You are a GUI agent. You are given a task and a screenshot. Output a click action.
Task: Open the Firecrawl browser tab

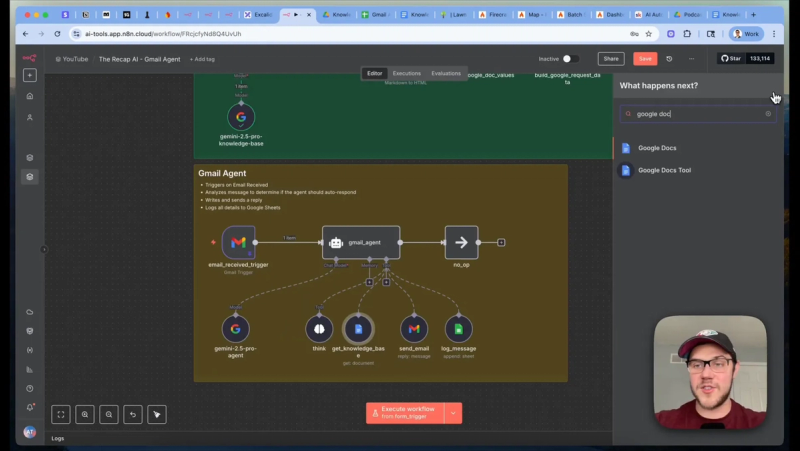coord(493,15)
